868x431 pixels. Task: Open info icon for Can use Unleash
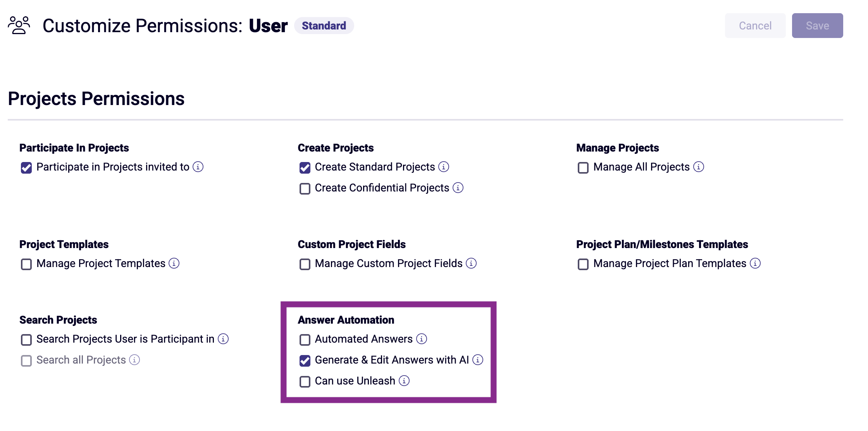(x=404, y=381)
